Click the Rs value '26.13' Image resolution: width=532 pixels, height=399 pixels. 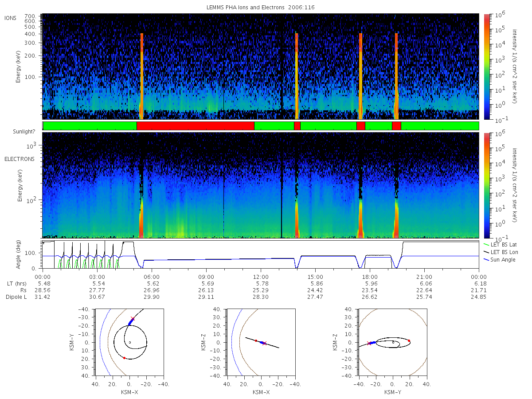[206, 290]
